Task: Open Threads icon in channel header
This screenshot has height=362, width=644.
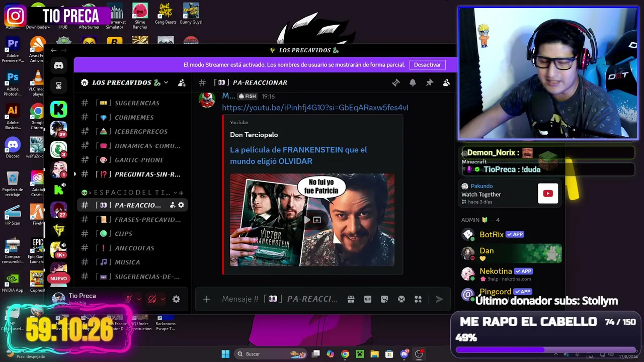Action: (x=396, y=82)
